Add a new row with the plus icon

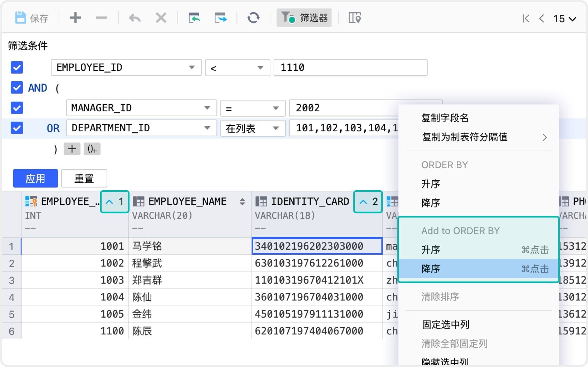coord(75,18)
